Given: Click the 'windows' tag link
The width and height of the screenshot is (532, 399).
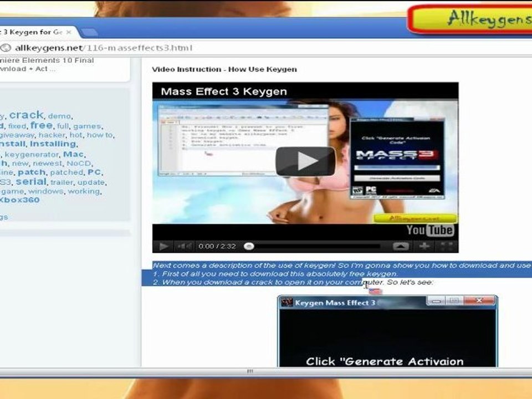Looking at the screenshot, I should tap(46, 191).
